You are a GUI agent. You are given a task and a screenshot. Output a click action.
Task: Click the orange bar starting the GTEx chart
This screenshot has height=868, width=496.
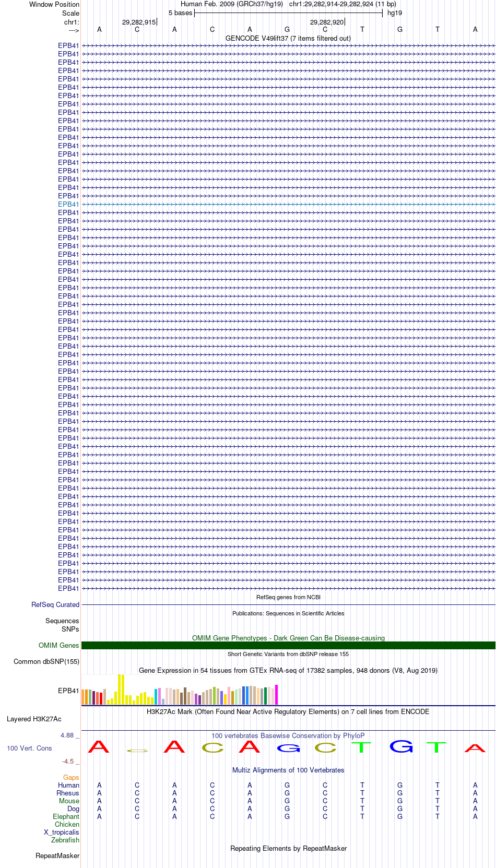(83, 697)
